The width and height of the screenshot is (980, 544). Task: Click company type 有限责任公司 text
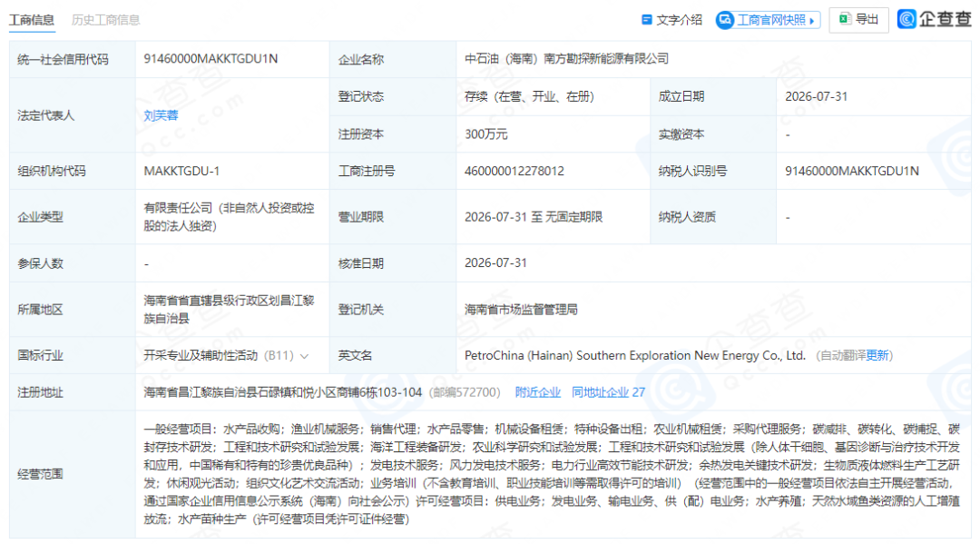click(x=229, y=217)
